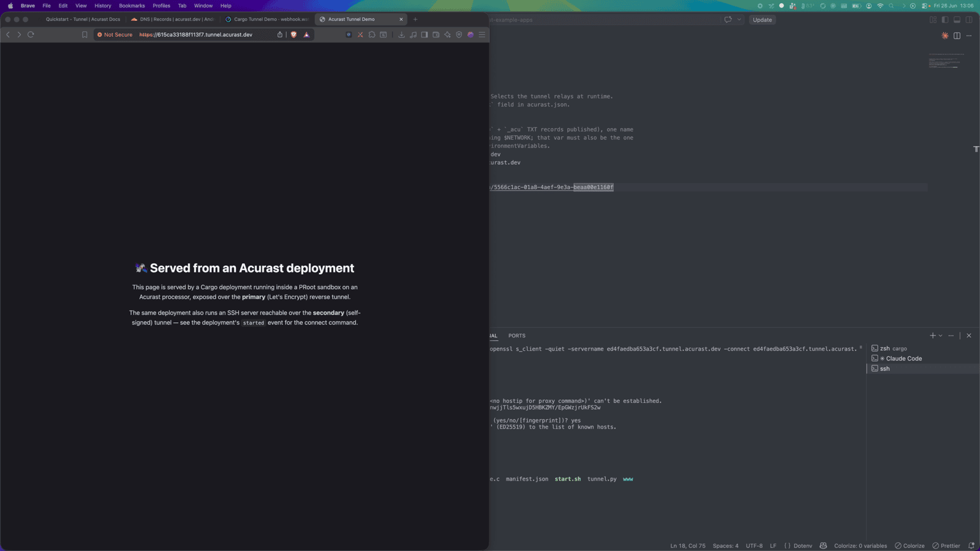The width and height of the screenshot is (980, 551).
Task: Expand chat dropdown chevron beside search
Action: click(x=739, y=20)
